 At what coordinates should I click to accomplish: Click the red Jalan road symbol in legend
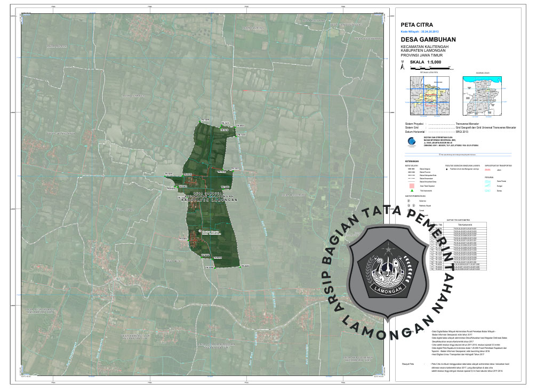[x=488, y=171]
